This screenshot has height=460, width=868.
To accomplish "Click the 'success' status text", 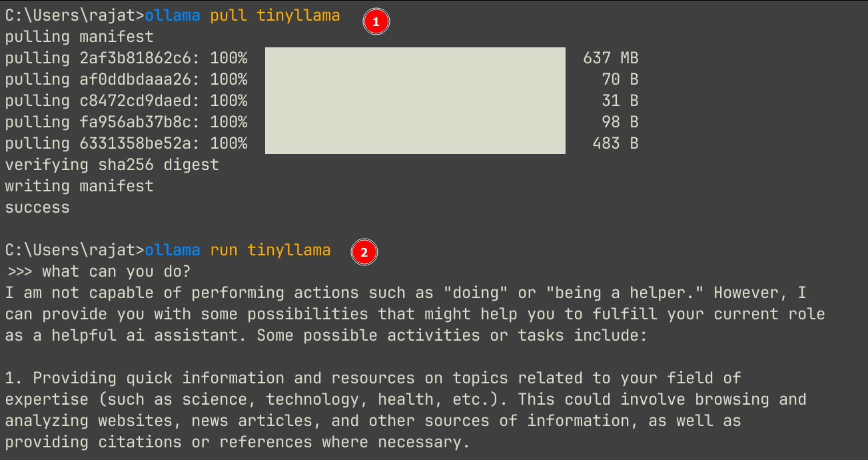I will [37, 207].
